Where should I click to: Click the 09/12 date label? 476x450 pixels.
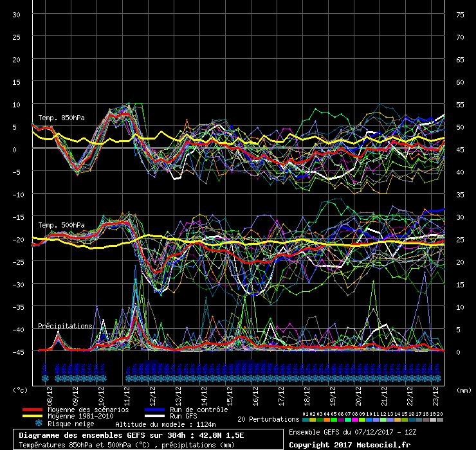pyautogui.click(x=75, y=396)
